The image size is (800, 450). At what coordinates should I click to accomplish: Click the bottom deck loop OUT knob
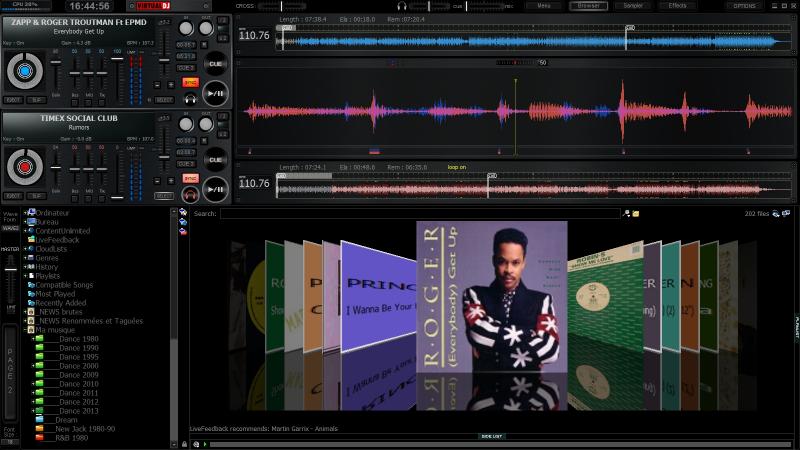[x=206, y=124]
